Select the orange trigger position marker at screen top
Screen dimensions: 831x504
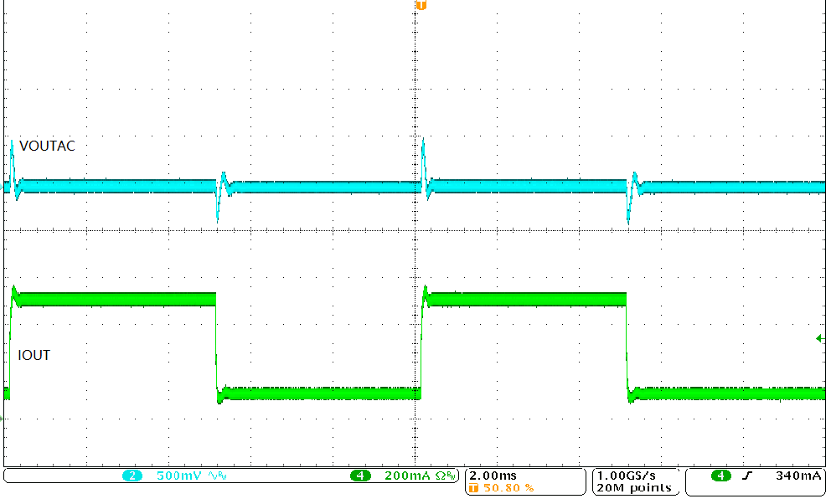pyautogui.click(x=420, y=5)
